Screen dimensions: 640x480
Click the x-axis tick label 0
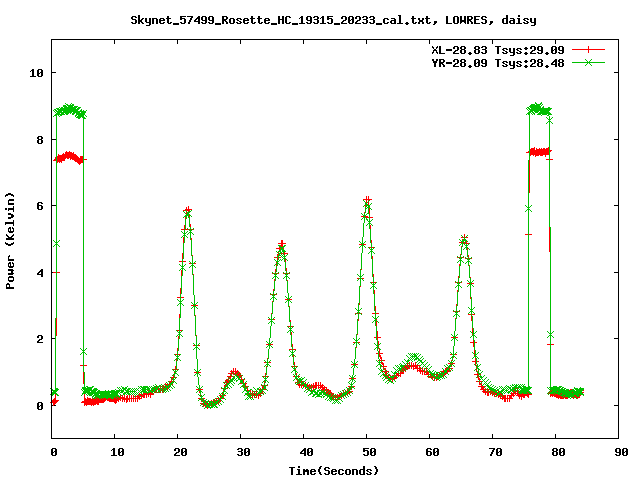tap(53, 452)
